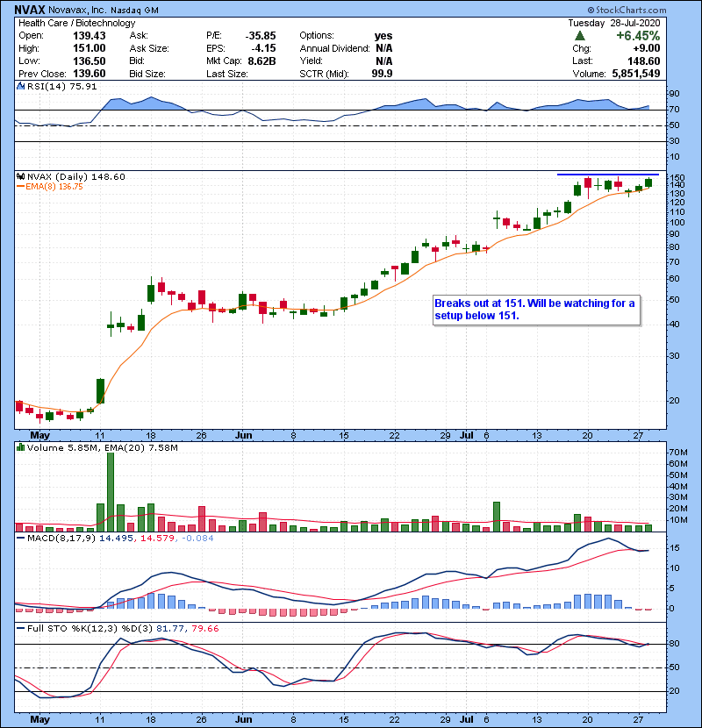Click the 70M volume axis label
Viewport: 702px width, 728px height.
(678, 453)
